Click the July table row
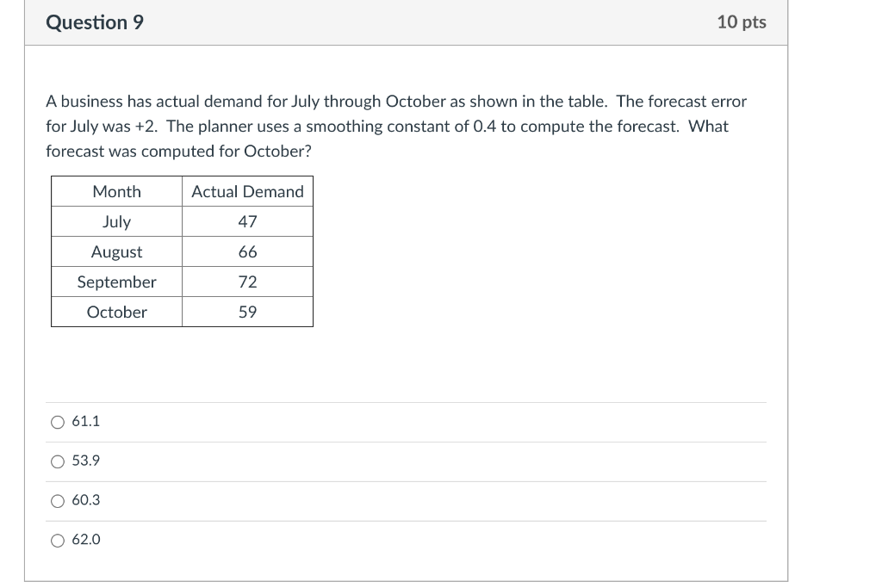This screenshot has height=588, width=882. click(x=116, y=221)
